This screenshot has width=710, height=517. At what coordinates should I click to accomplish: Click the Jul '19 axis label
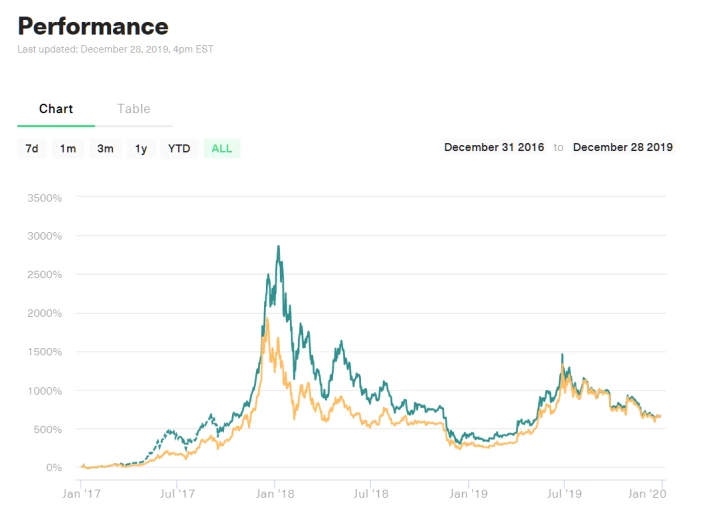tap(564, 493)
